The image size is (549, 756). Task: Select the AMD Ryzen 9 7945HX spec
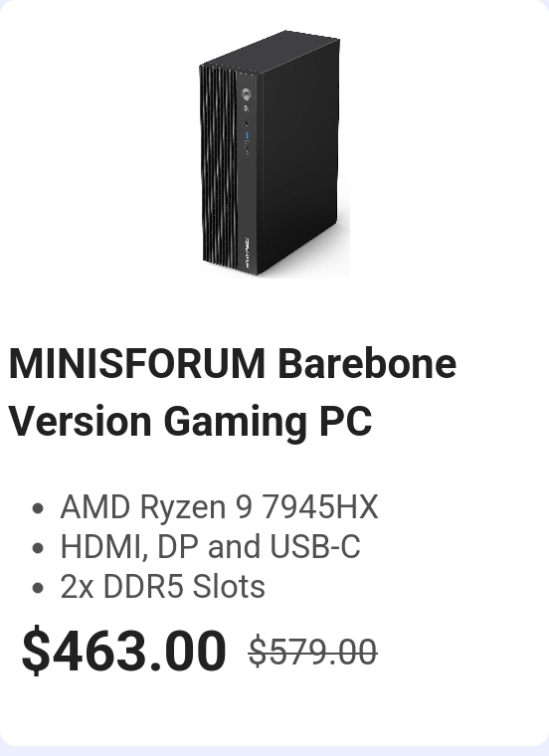pos(220,507)
